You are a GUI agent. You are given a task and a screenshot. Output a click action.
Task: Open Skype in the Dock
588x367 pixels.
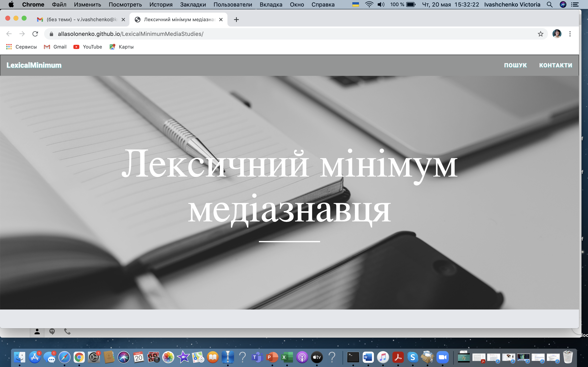pos(413,357)
